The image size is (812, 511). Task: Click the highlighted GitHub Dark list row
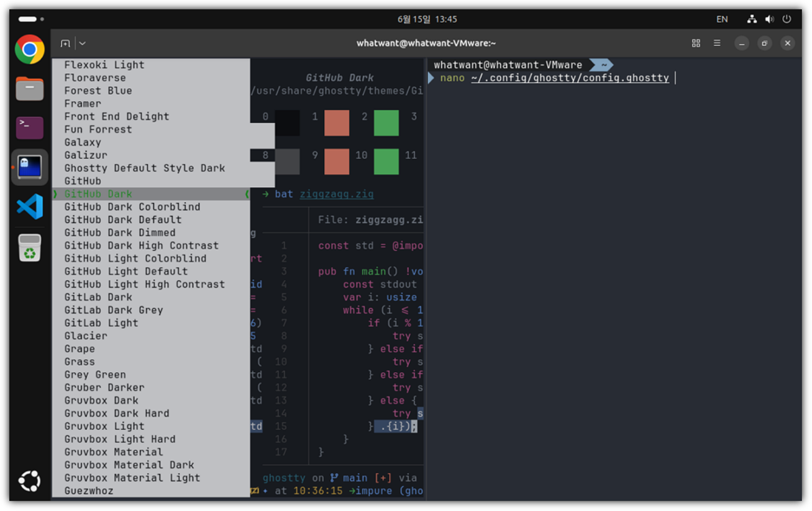click(x=151, y=194)
